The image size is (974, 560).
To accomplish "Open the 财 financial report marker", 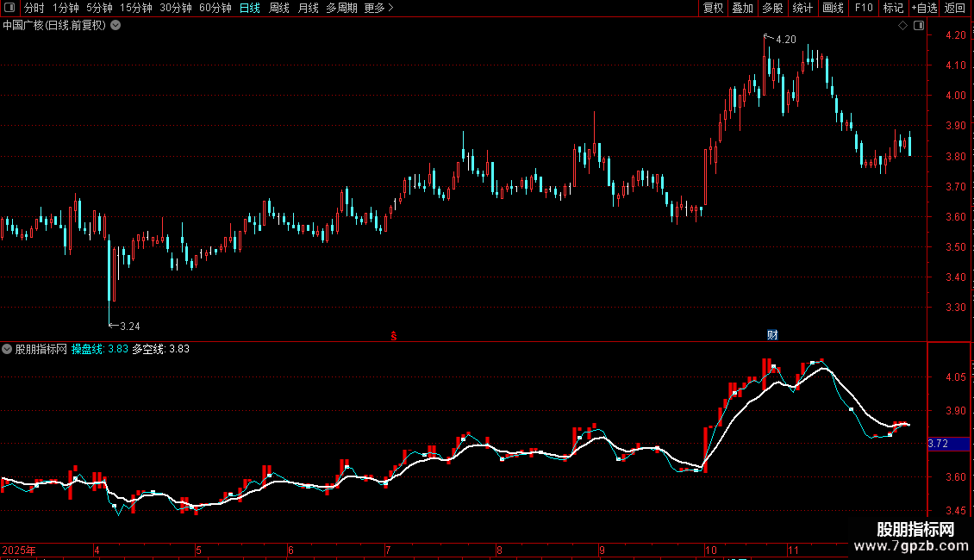I will pyautogui.click(x=773, y=335).
